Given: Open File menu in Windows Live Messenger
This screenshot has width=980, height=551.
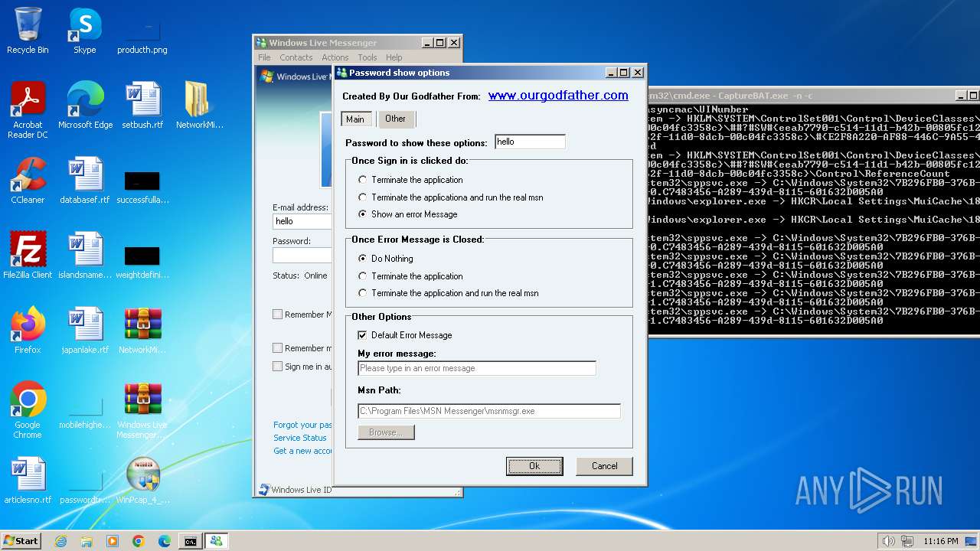Looking at the screenshot, I should pyautogui.click(x=264, y=57).
